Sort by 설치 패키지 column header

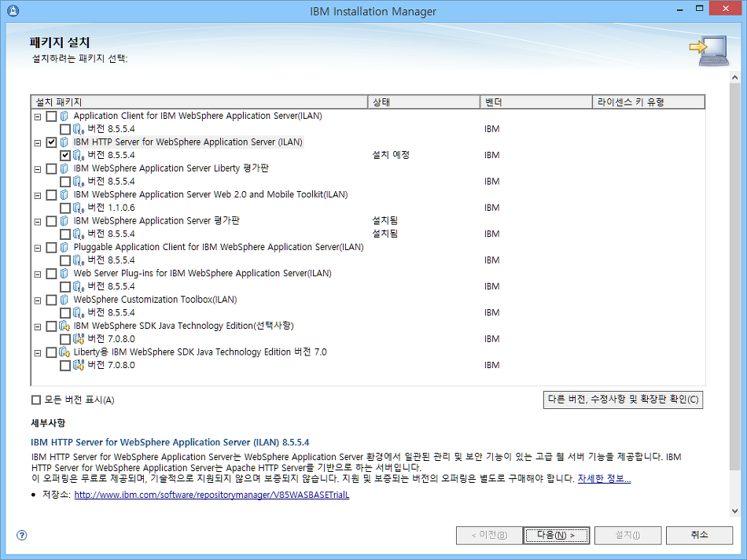(x=199, y=102)
